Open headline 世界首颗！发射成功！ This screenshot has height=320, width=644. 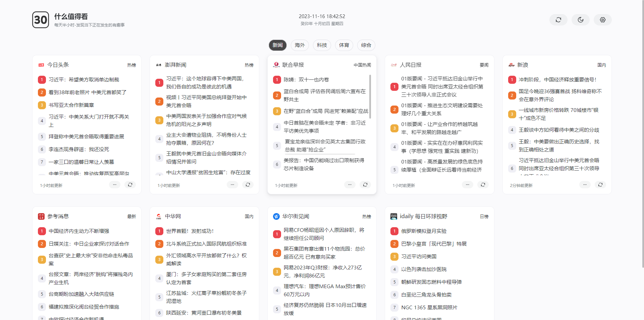(x=190, y=231)
